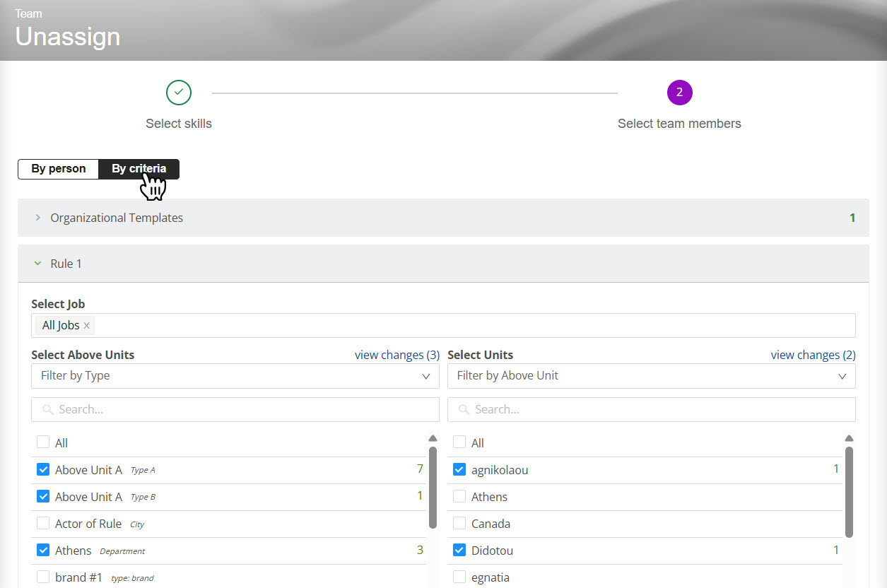
Task: Click the scroll up arrow in Units list
Action: [849, 438]
